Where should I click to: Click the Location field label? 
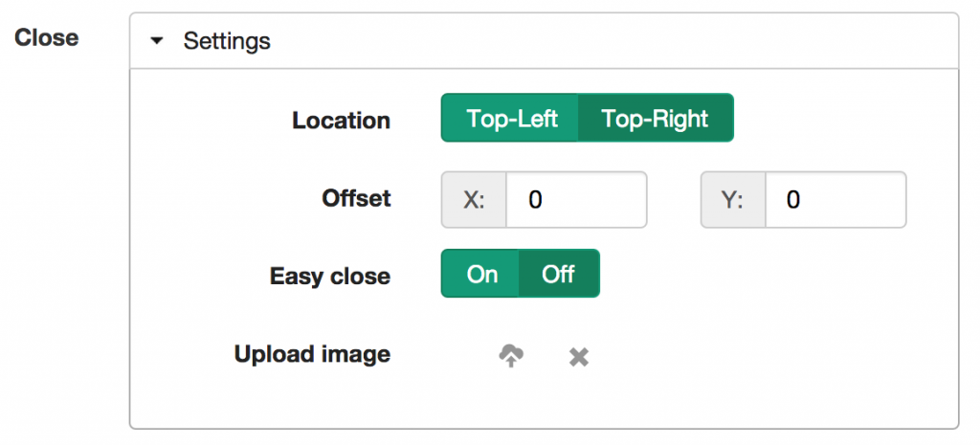pos(342,121)
